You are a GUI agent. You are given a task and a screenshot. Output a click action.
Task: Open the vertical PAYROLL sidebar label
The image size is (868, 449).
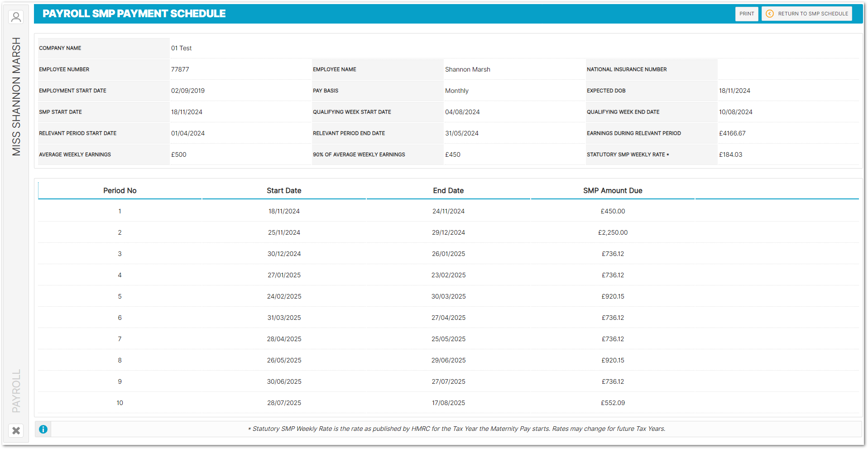coord(16,391)
